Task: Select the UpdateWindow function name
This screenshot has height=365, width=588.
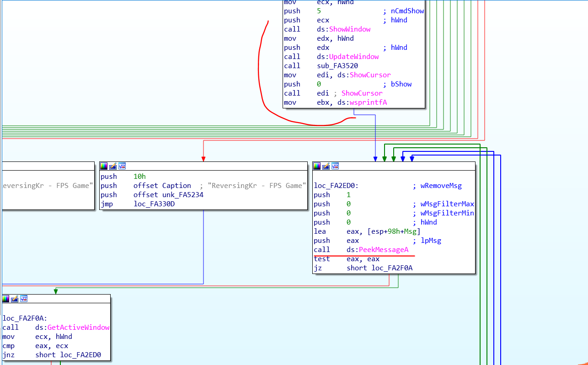Action: pos(354,57)
